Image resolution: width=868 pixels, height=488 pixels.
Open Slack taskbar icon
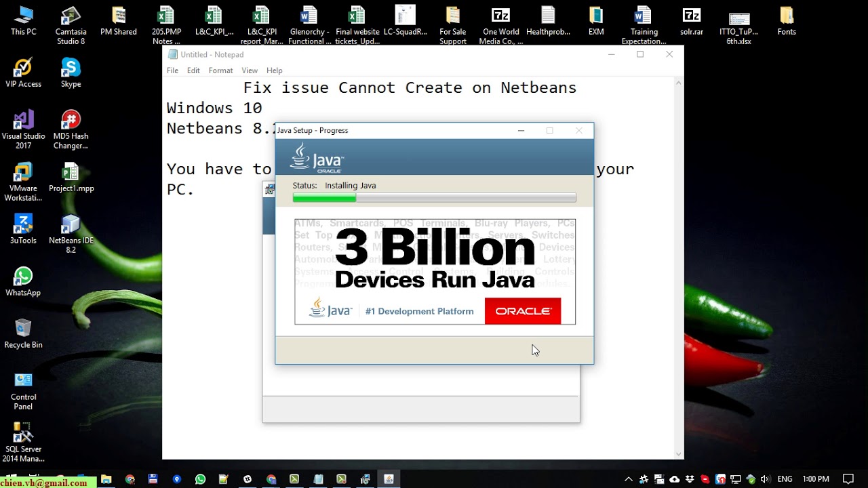pyautogui.click(x=248, y=479)
